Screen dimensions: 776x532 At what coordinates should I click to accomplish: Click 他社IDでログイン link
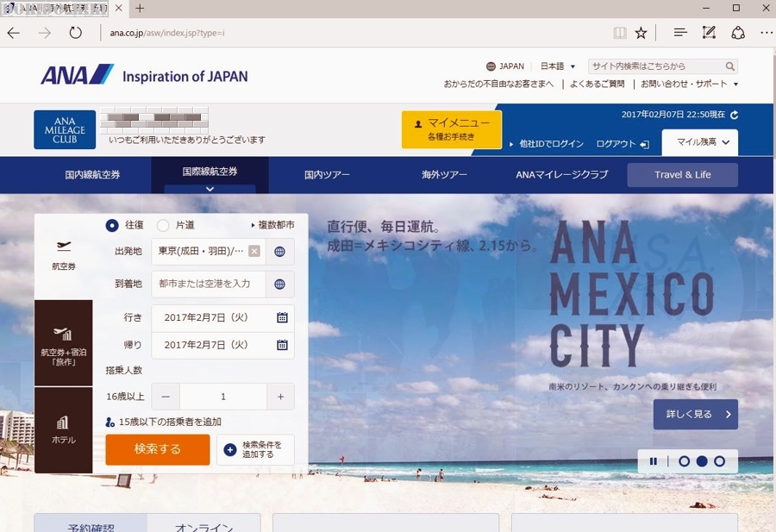[x=547, y=144]
